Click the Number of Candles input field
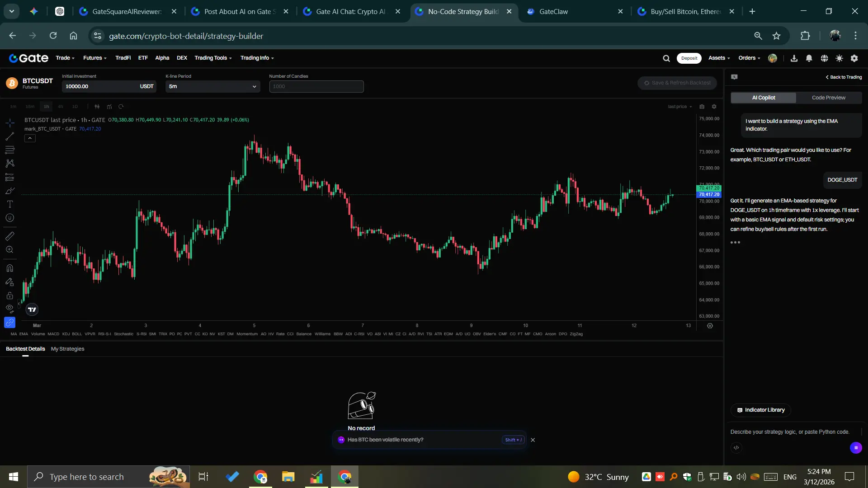The height and width of the screenshot is (488, 868). (316, 86)
